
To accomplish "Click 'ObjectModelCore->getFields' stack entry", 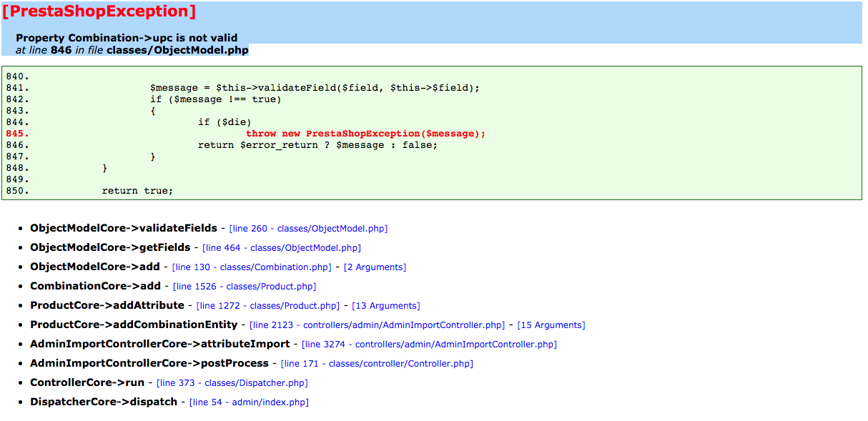I will point(110,248).
